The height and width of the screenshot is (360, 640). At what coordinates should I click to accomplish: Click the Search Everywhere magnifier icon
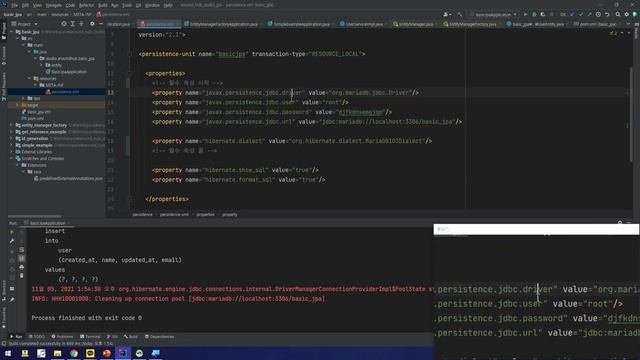coord(618,14)
